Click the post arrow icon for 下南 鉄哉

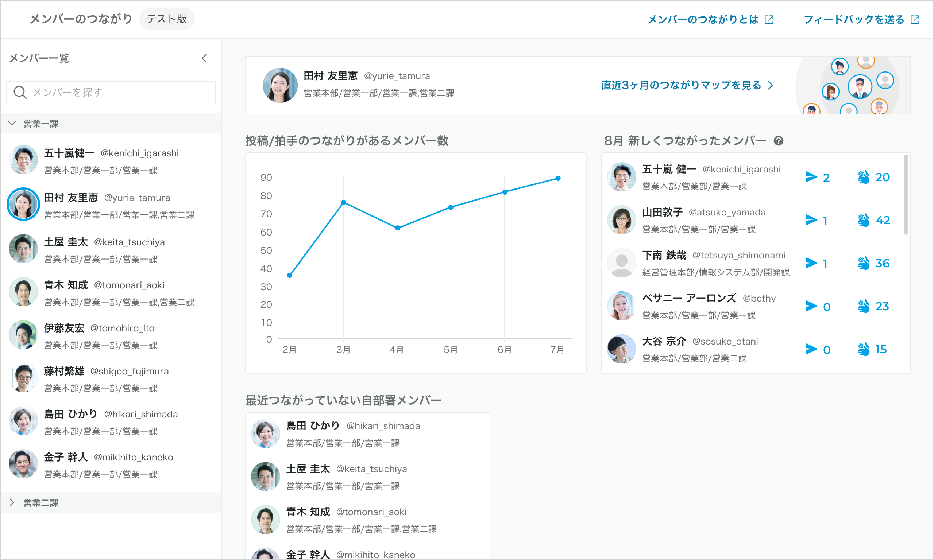pos(811,263)
